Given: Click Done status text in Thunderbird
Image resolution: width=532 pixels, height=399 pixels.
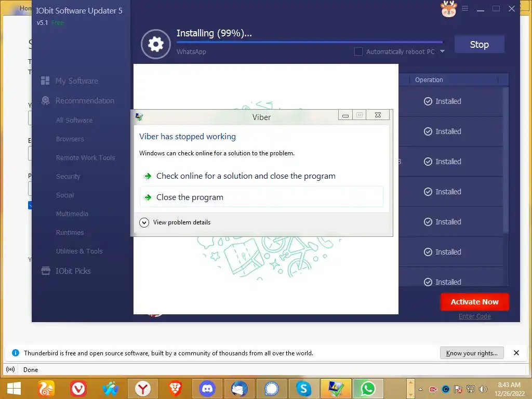Looking at the screenshot, I should click(x=31, y=370).
